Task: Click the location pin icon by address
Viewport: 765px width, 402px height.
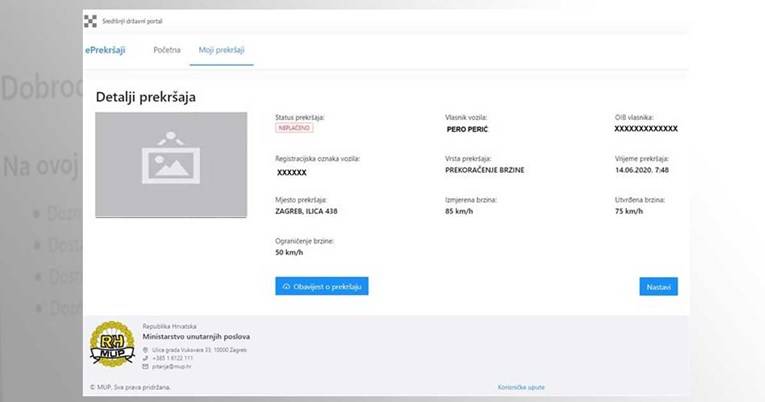Action: (x=146, y=350)
